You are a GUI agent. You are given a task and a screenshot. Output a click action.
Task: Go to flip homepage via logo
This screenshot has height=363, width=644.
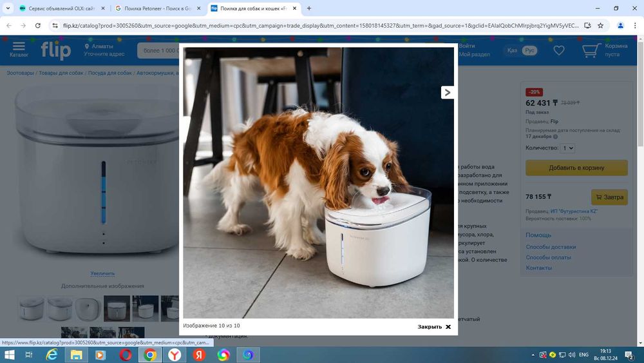tap(56, 50)
